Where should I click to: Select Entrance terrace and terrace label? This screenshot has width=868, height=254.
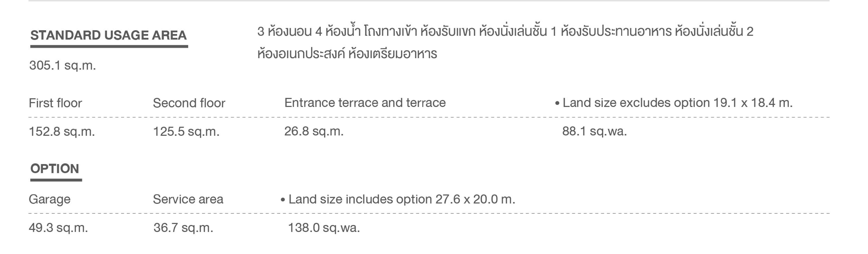pyautogui.click(x=365, y=103)
